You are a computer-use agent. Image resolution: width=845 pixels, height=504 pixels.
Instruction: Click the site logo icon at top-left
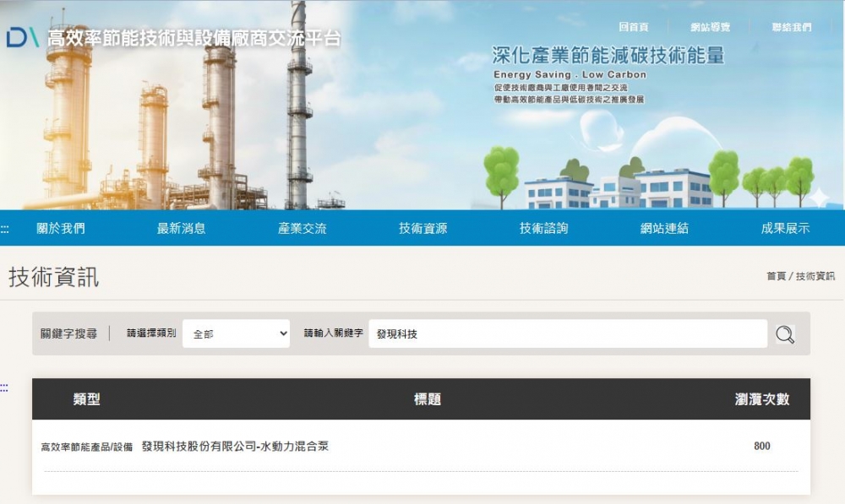(23, 38)
